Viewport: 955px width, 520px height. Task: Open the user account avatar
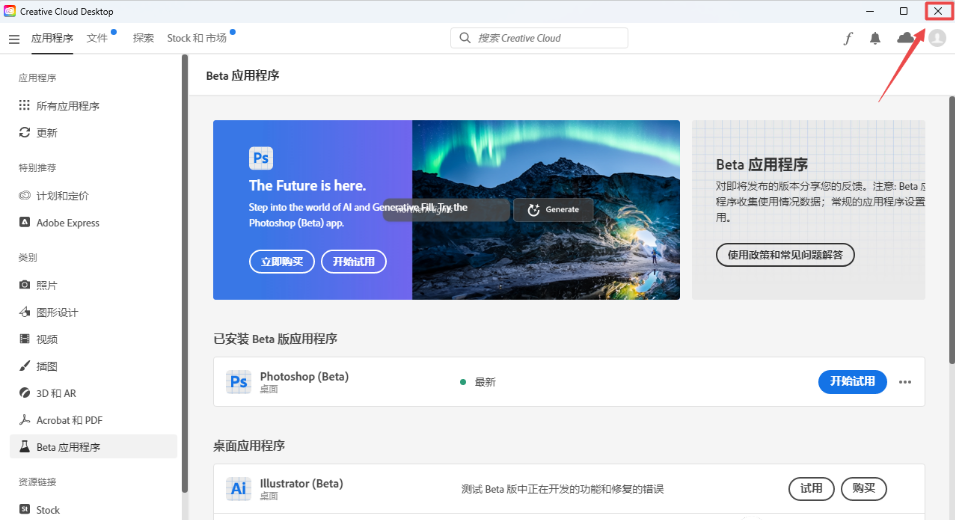click(x=937, y=38)
